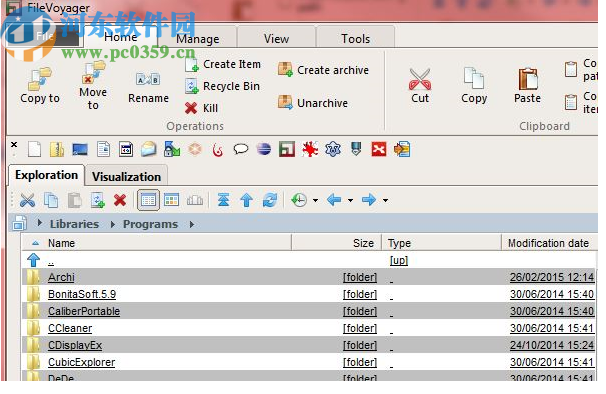Close the favorites bar with small x
Viewport: 606px width, 394px height.
tap(14, 144)
